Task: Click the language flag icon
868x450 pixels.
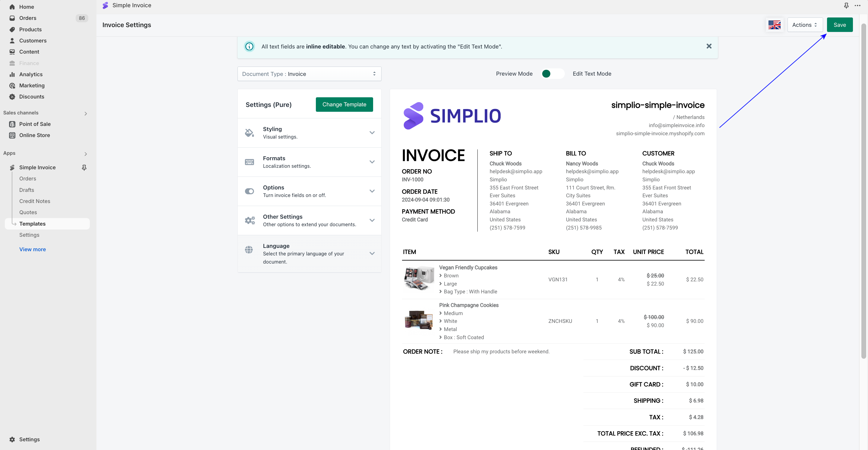Action: (x=774, y=25)
